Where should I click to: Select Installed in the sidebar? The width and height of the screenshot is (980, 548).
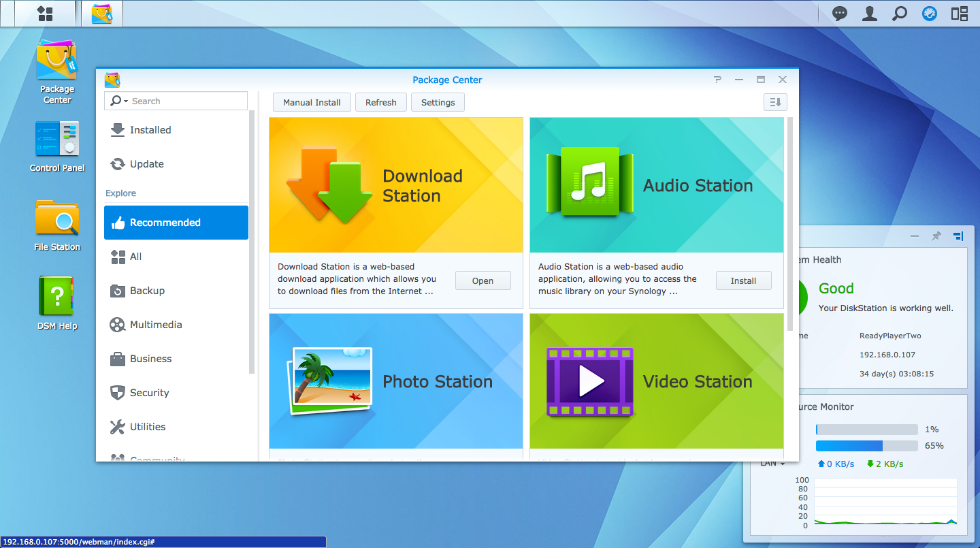click(176, 130)
